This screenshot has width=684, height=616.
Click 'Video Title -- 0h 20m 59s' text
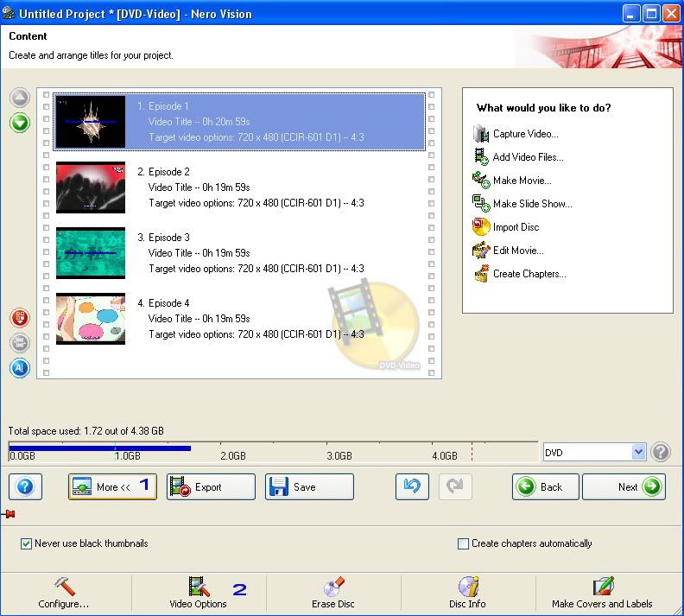point(199,122)
